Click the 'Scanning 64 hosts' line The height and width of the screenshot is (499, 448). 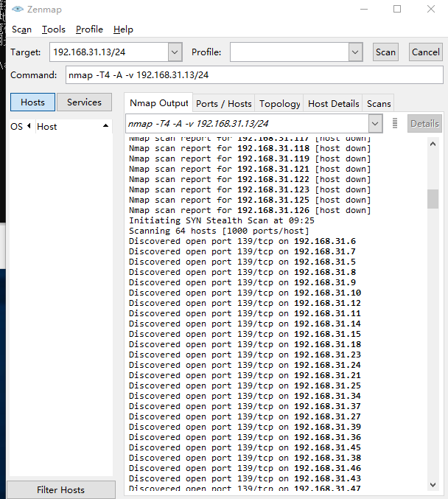219,231
